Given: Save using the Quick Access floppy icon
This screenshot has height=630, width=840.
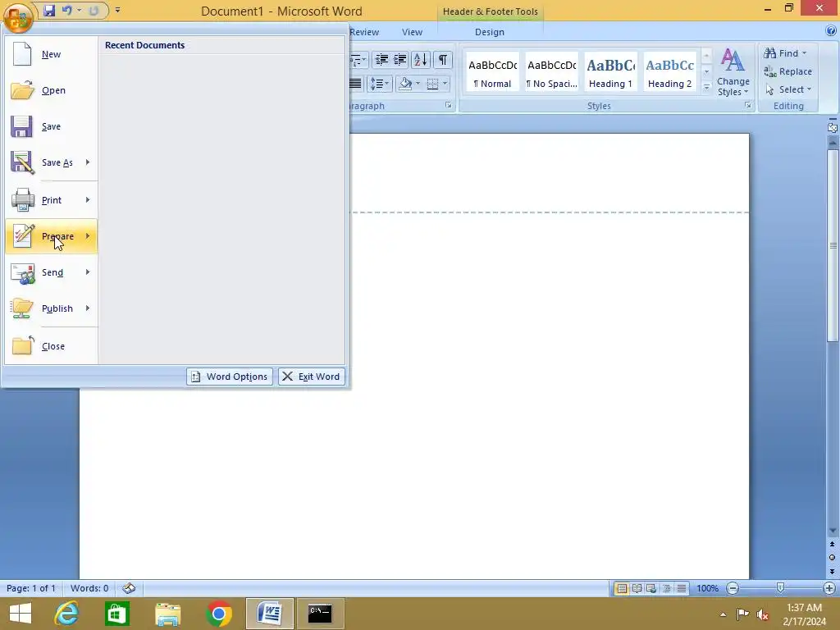Looking at the screenshot, I should click(x=49, y=10).
